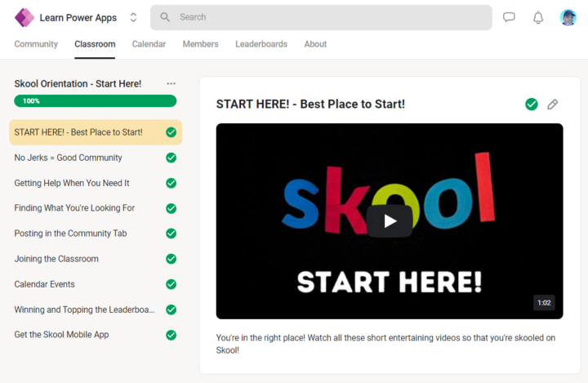The width and height of the screenshot is (588, 383).
Task: Open Get the Skool Mobile App lesson
Action: [96, 335]
